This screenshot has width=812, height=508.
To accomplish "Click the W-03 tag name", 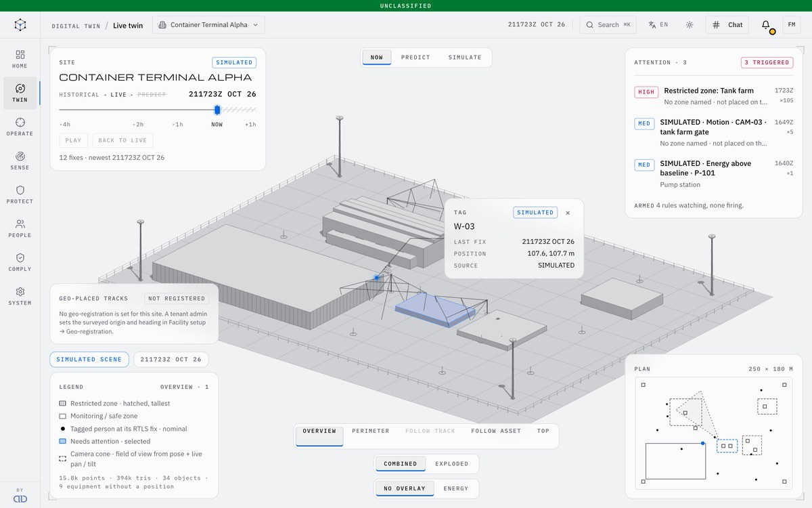I will coord(464,227).
